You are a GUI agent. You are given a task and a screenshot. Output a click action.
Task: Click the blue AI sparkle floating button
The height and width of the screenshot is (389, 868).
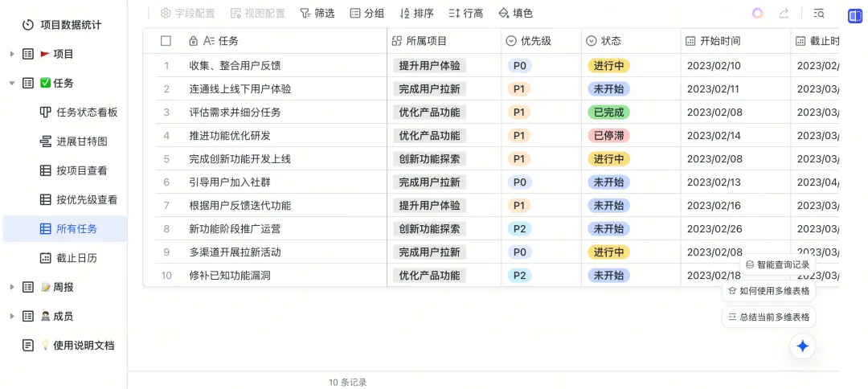(802, 346)
